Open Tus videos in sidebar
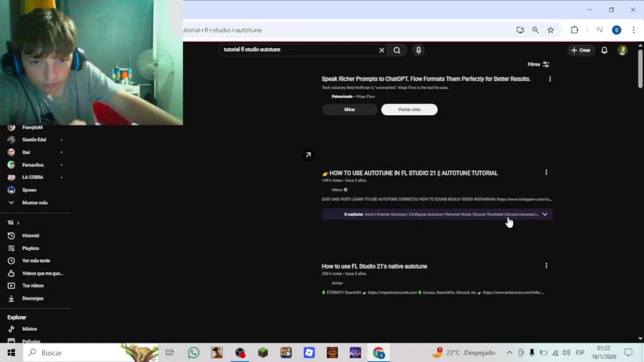The height and width of the screenshot is (362, 644). 34,286
